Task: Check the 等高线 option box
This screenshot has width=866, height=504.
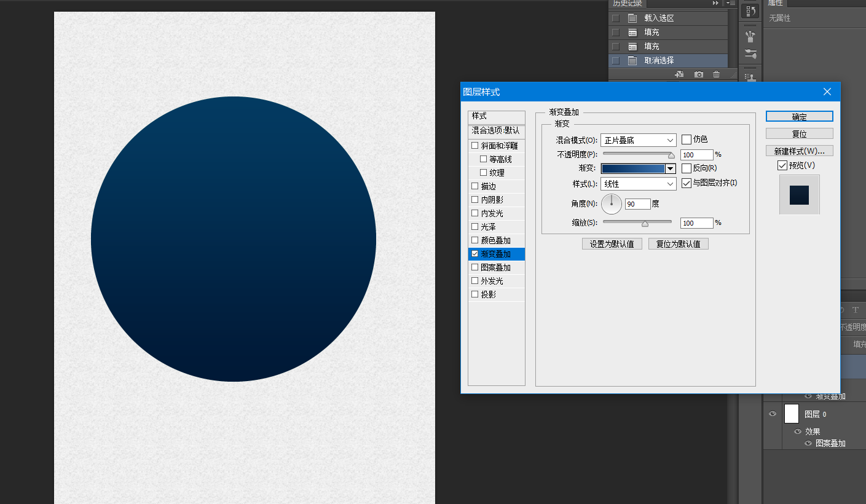Action: point(483,159)
